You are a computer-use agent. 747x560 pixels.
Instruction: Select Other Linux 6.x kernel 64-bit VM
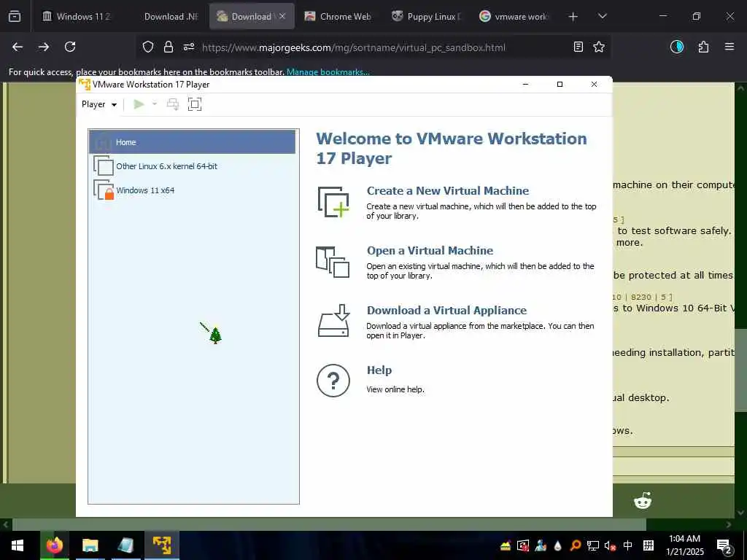(x=192, y=166)
